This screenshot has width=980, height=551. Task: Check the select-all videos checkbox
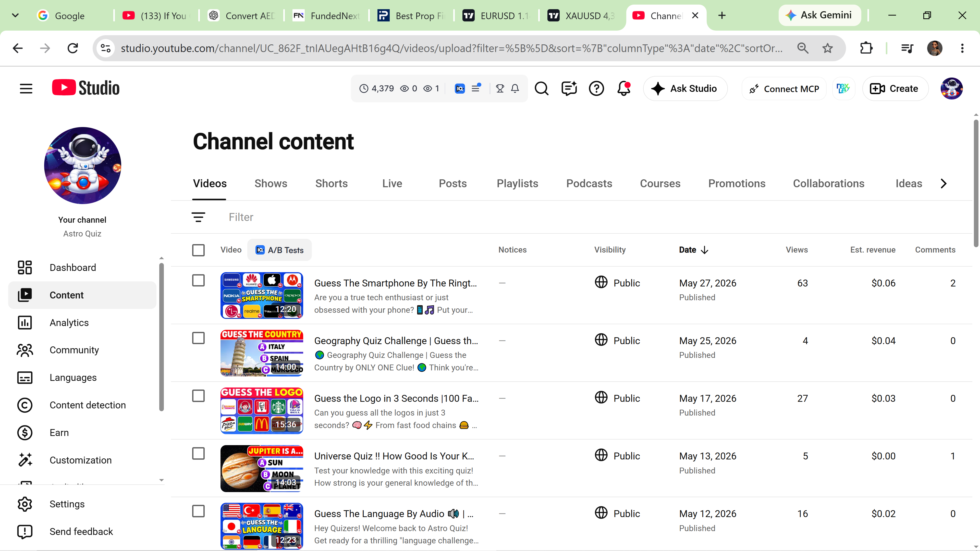pos(198,250)
